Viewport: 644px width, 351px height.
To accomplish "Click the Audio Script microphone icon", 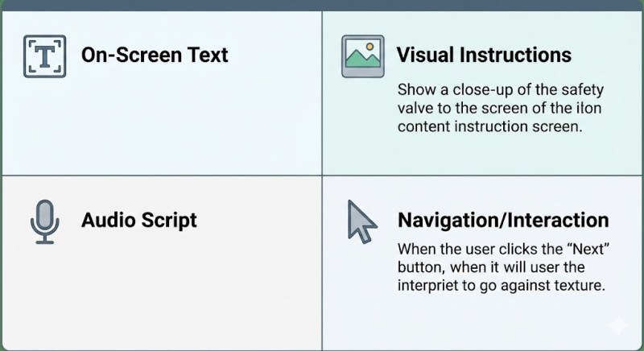I will click(44, 221).
